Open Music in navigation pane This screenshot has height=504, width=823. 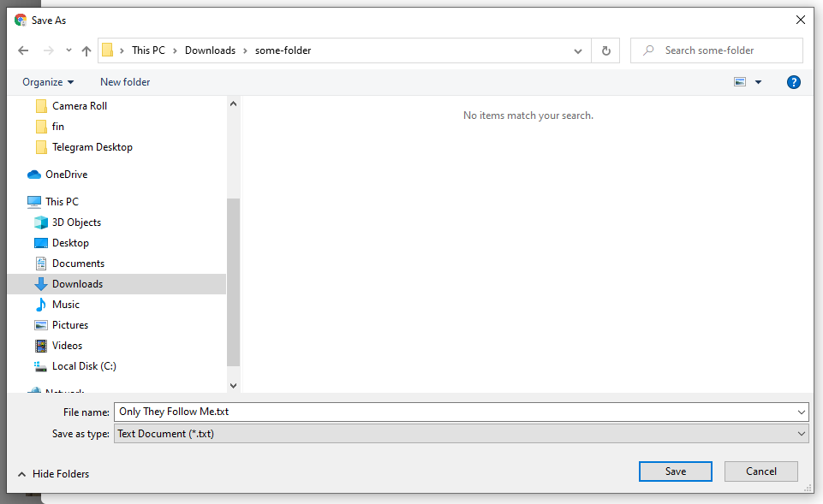(x=66, y=304)
